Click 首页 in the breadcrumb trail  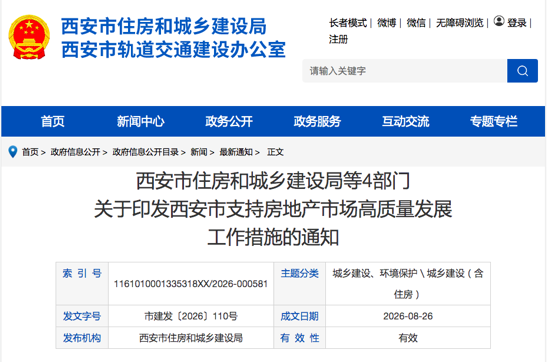coord(30,152)
